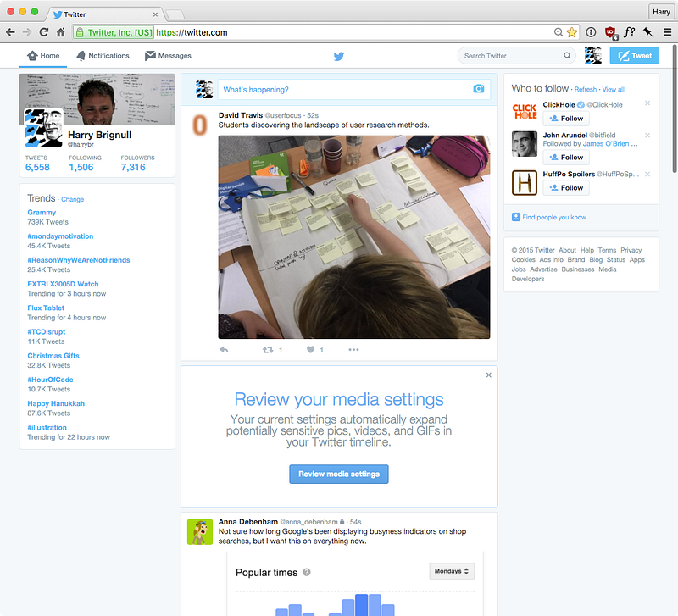Open the browser home page icon

coord(61,32)
